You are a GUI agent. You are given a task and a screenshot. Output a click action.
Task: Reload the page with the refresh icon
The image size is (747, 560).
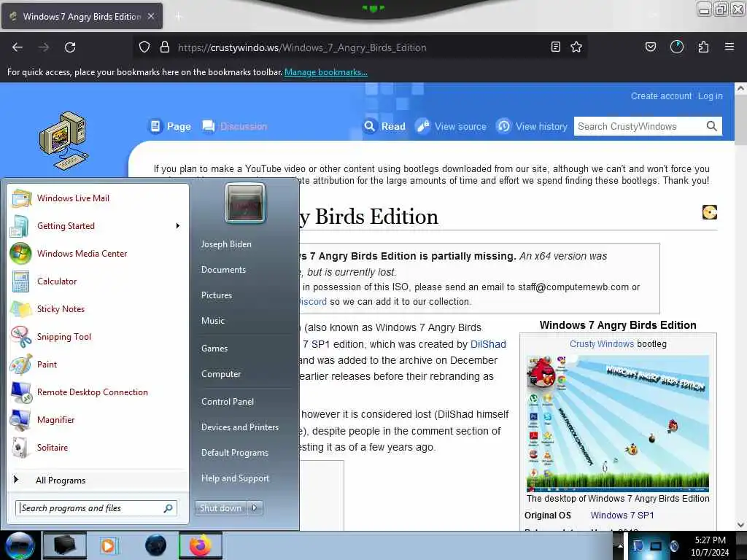click(70, 47)
